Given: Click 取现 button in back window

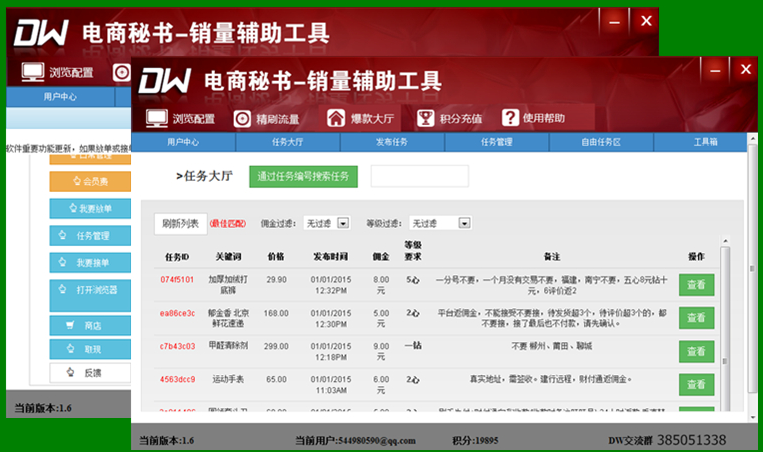Looking at the screenshot, I should [90, 349].
